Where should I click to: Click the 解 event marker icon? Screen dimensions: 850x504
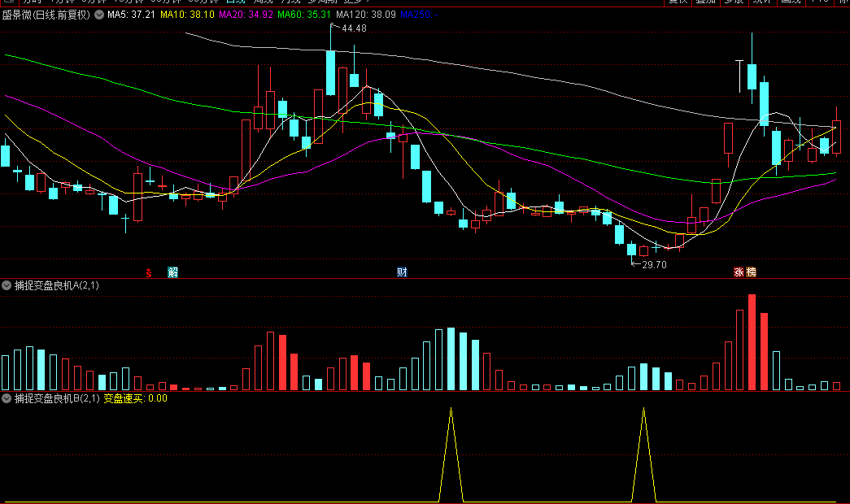173,272
